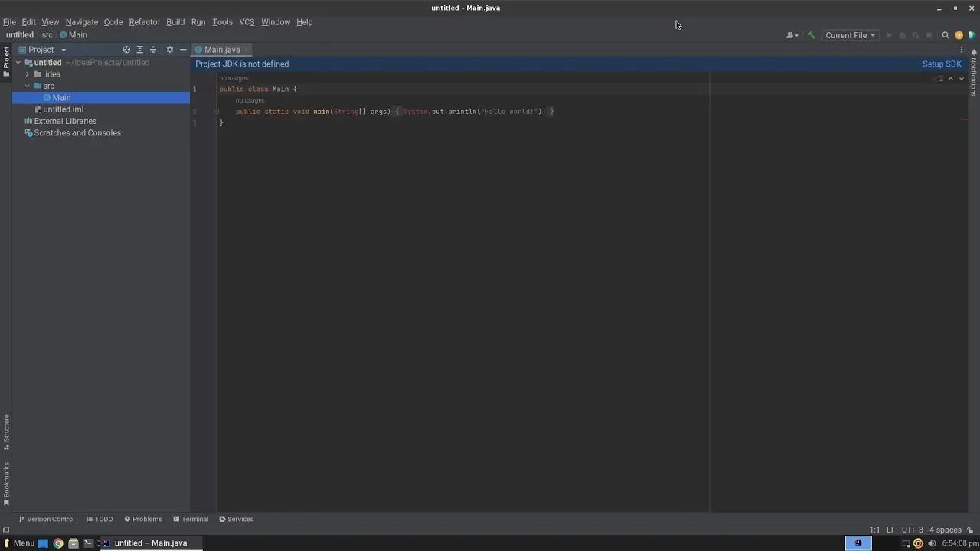
Task: Expand the .idea folder in Project tree
Action: 28,74
